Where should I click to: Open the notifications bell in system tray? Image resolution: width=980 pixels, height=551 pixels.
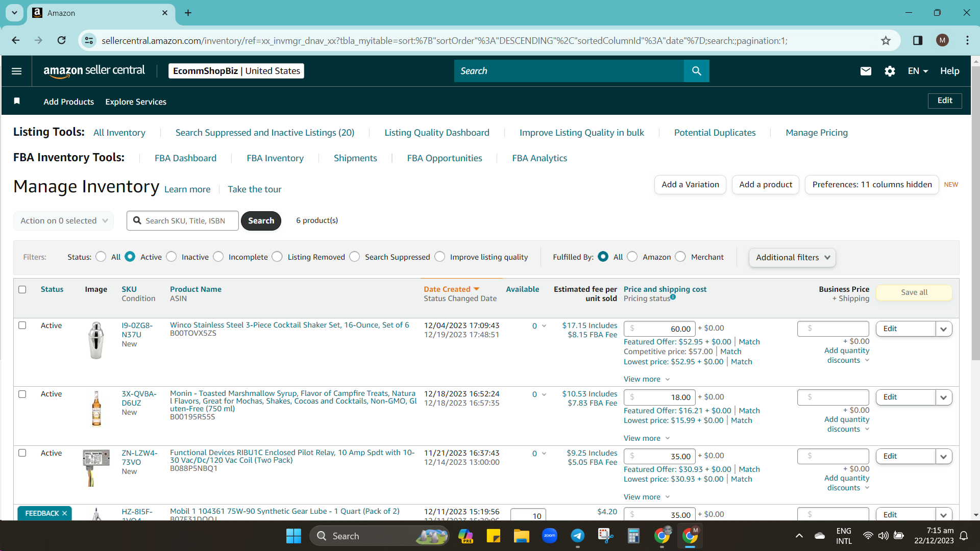964,536
